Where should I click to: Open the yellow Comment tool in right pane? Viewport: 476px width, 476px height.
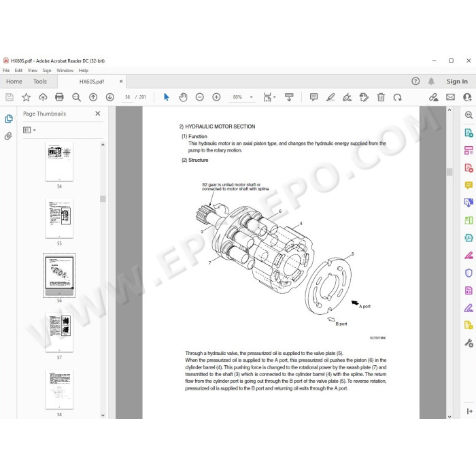click(469, 185)
